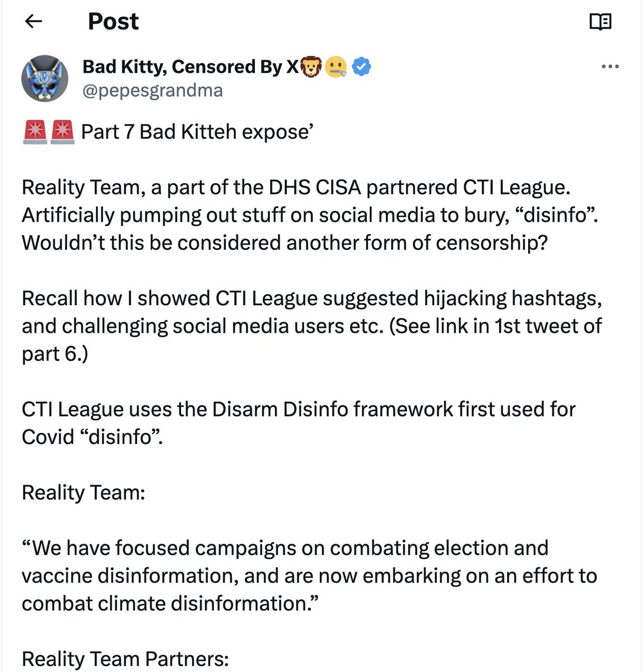Click the Reality Team: label line
This screenshot has height=672, width=643.
click(x=83, y=493)
